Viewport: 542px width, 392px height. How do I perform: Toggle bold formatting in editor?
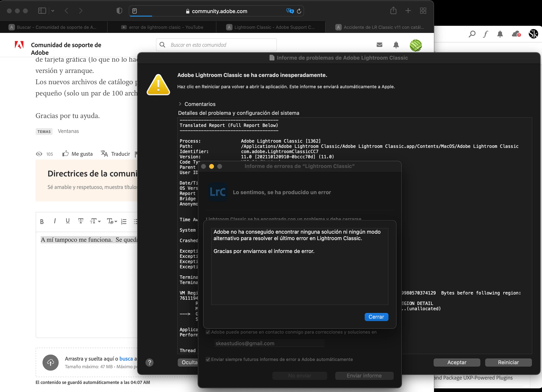click(42, 221)
